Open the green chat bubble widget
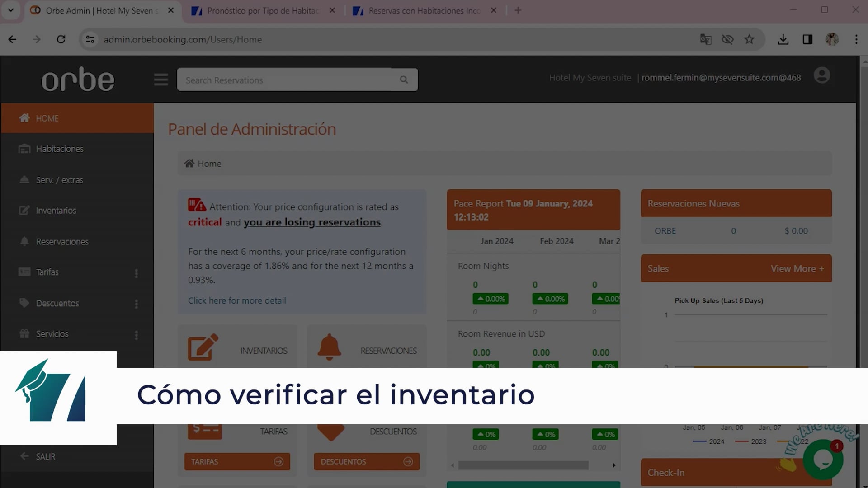 [823, 460]
